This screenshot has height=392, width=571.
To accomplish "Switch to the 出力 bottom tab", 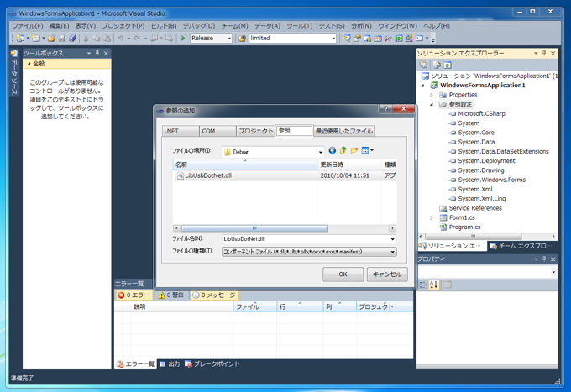I will [x=170, y=364].
